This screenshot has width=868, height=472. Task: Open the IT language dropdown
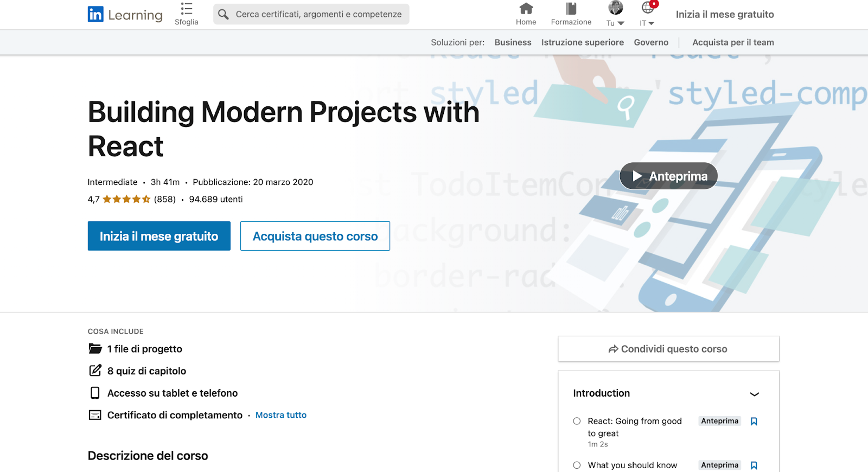coord(647,23)
